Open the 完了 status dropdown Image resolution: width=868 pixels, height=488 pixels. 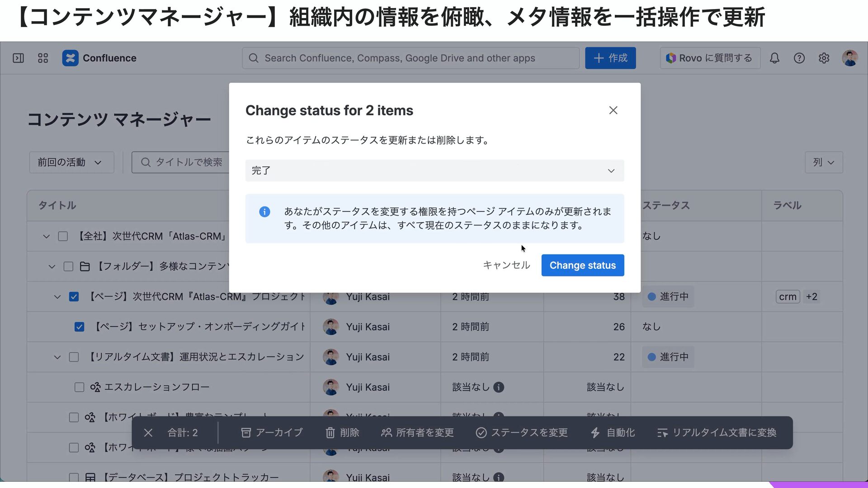pyautogui.click(x=434, y=170)
